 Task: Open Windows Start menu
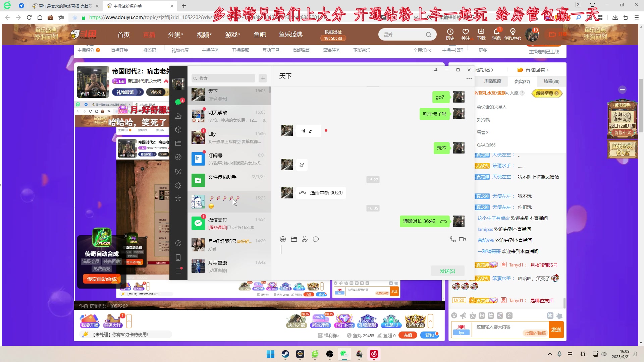pos(270,354)
